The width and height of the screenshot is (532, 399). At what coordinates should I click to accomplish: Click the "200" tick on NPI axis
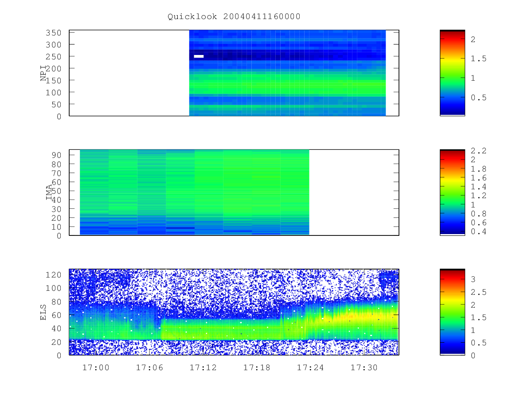pyautogui.click(x=55, y=69)
